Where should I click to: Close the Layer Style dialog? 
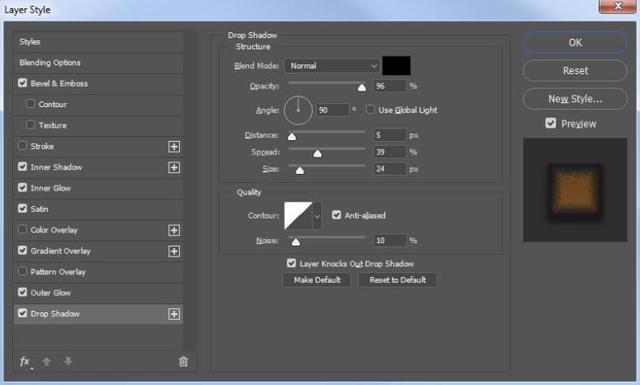coord(618,6)
